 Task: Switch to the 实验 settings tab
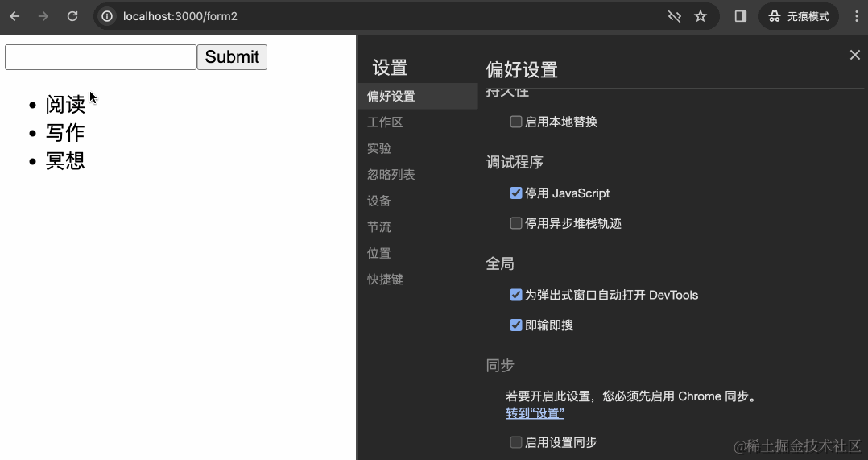(379, 148)
